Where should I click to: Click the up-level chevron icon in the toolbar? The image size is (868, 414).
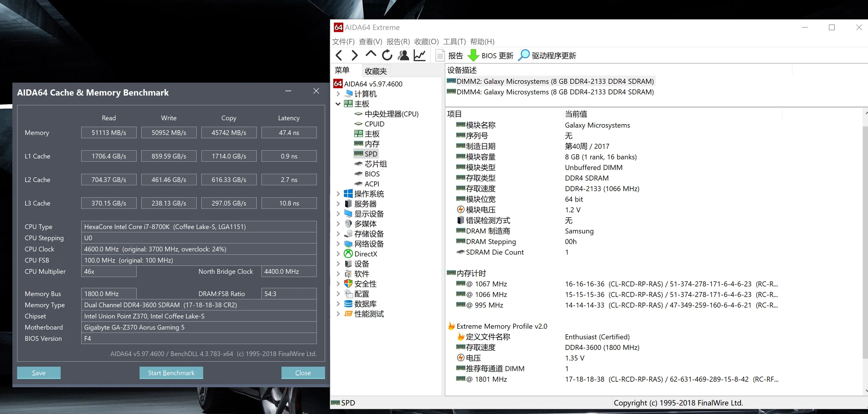[x=370, y=55]
